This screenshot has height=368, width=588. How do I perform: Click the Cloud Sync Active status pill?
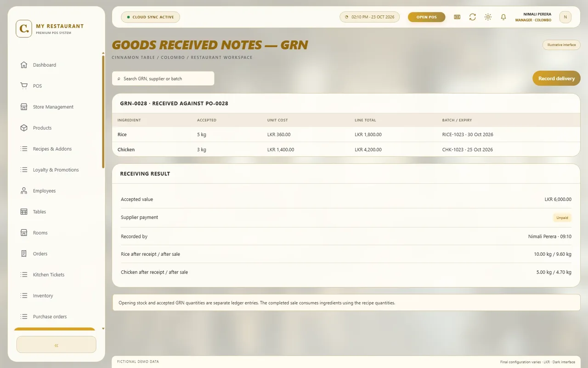click(x=150, y=17)
